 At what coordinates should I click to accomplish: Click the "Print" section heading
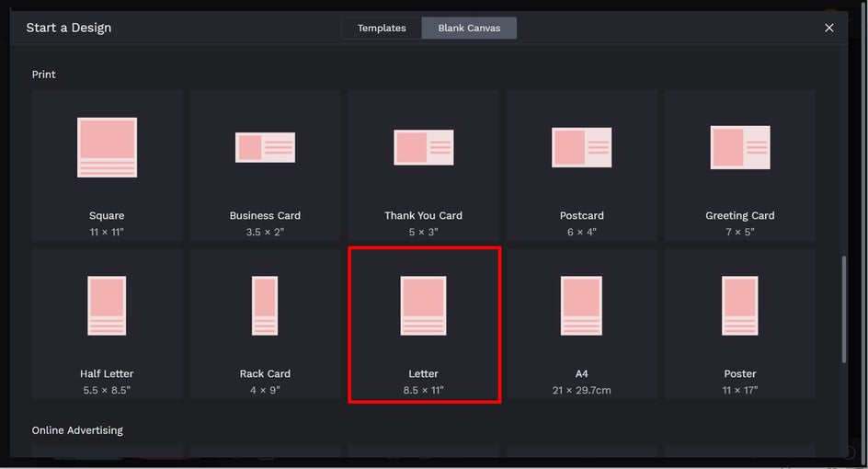click(44, 74)
